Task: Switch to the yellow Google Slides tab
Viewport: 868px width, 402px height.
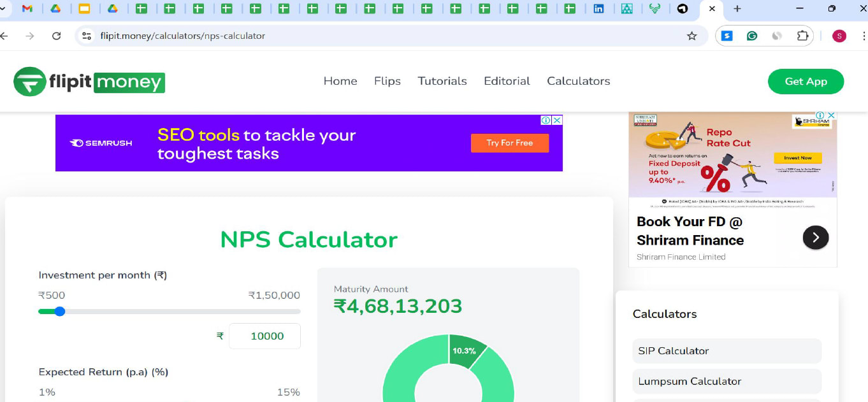Action: 84,9
